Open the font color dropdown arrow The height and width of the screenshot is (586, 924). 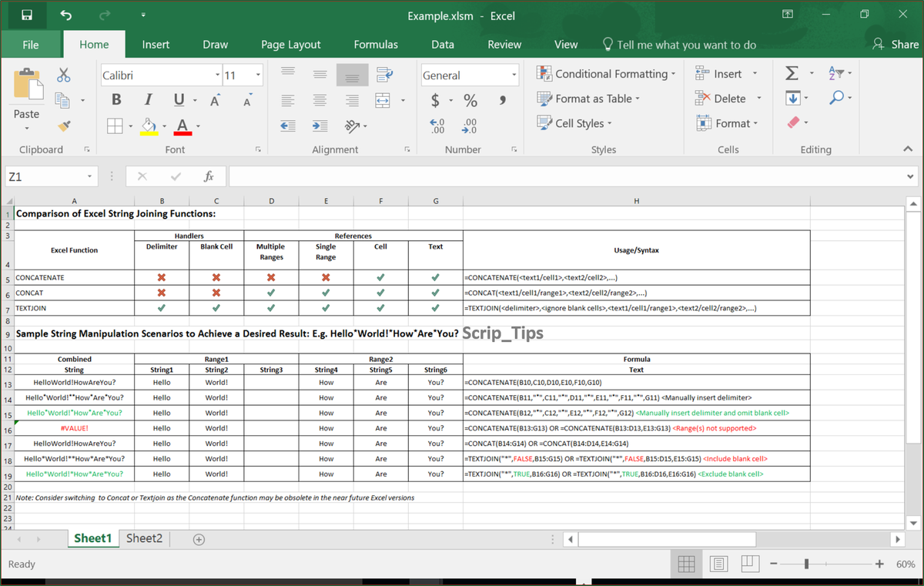(198, 126)
